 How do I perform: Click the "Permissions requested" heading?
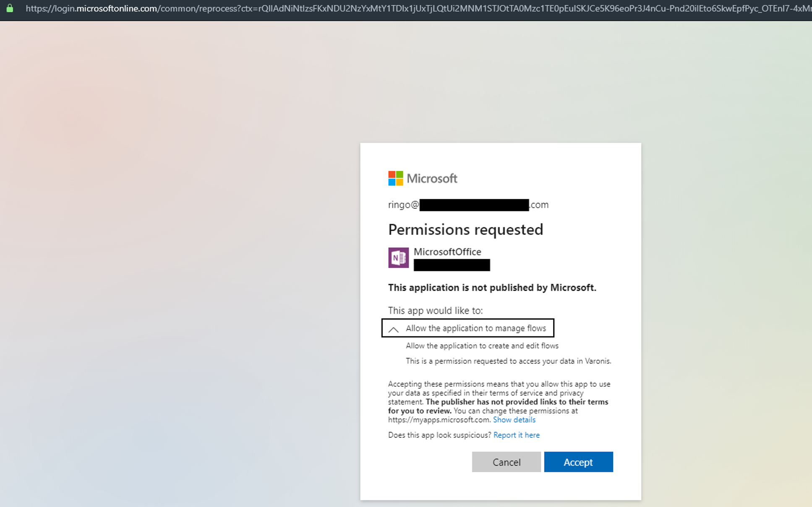466,229
